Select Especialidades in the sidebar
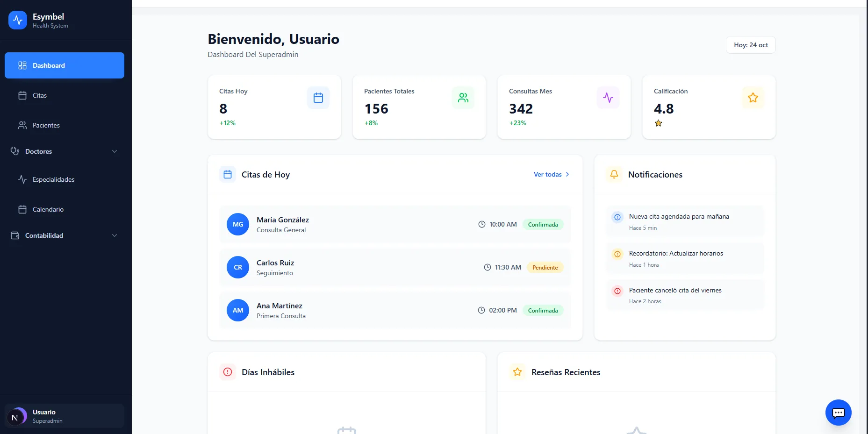 [53, 179]
